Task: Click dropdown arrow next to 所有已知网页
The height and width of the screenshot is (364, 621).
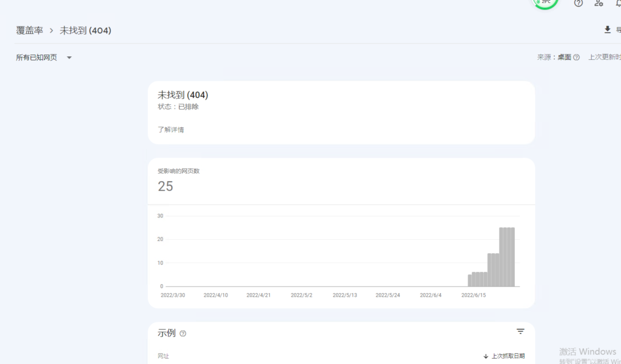Action: point(69,58)
